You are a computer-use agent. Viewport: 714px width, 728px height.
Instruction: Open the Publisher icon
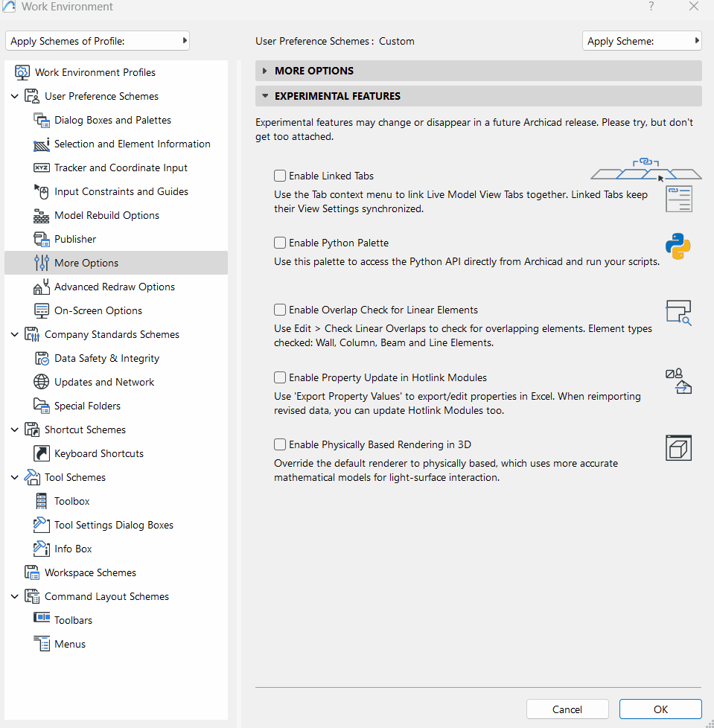(41, 239)
